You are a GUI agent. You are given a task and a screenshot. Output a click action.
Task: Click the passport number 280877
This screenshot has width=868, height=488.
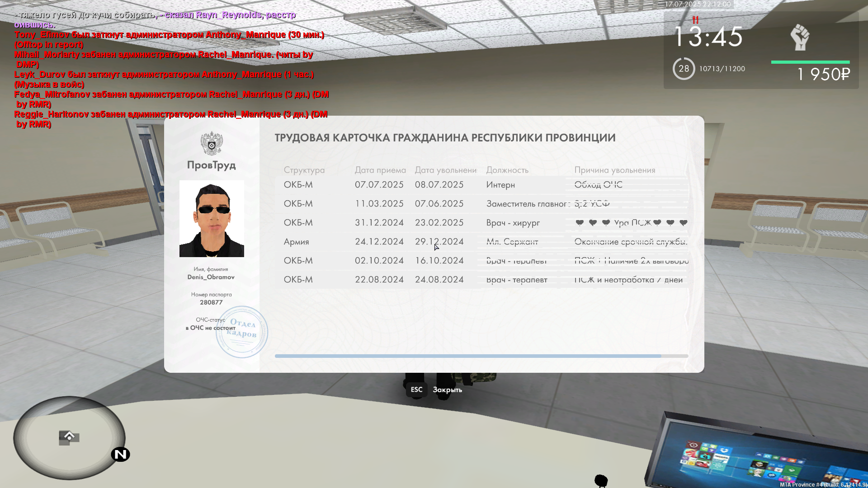click(x=211, y=302)
